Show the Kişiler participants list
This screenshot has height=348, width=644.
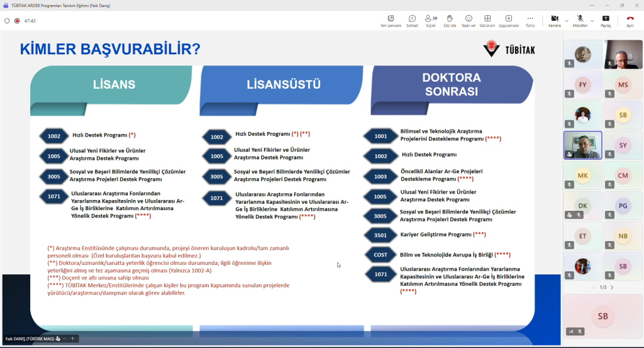click(x=431, y=21)
